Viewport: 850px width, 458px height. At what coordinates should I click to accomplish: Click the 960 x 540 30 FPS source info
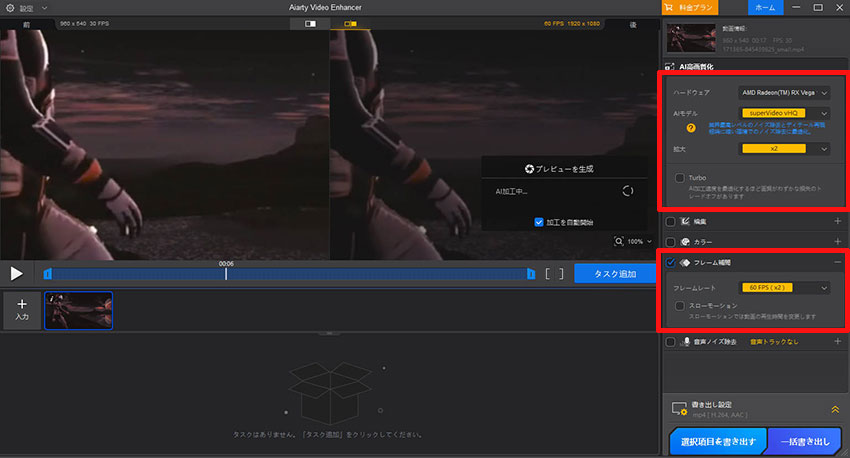(85, 24)
